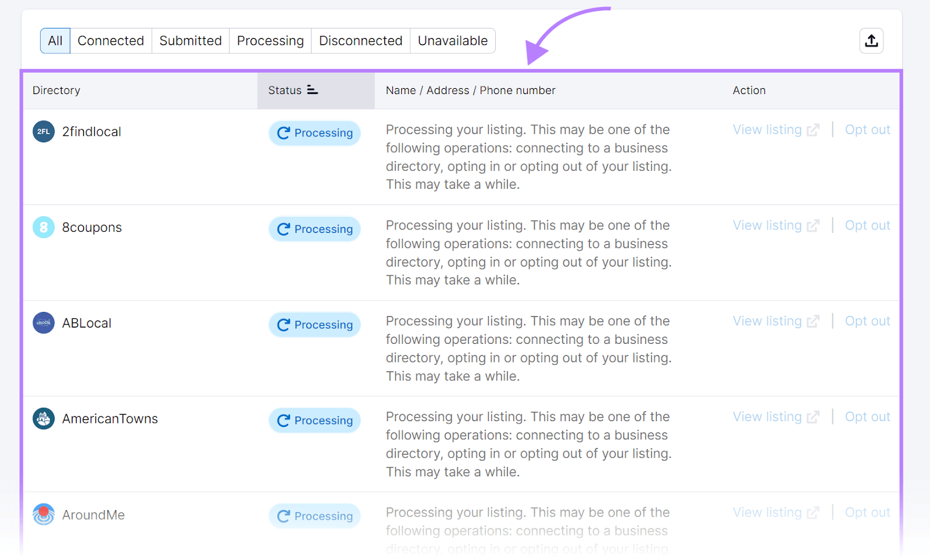Opt out of the AroundMe directory
The width and height of the screenshot is (930, 560).
(x=867, y=512)
